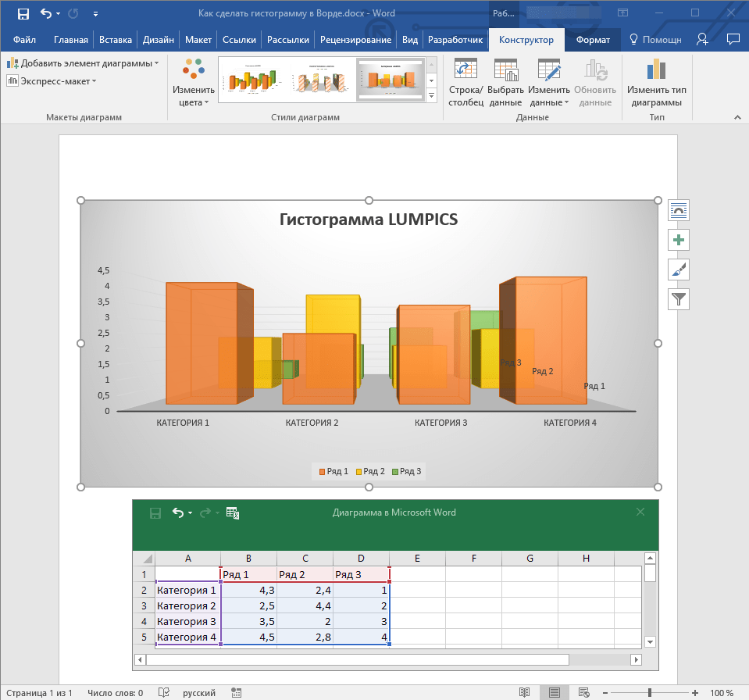The height and width of the screenshot is (700, 749).
Task: Click Edit Data in Excel icon in datasheet
Action: (232, 512)
